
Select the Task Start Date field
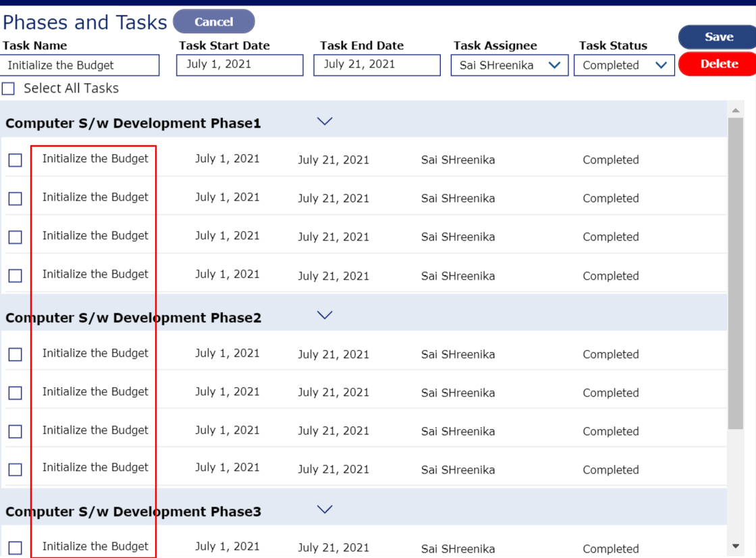239,65
